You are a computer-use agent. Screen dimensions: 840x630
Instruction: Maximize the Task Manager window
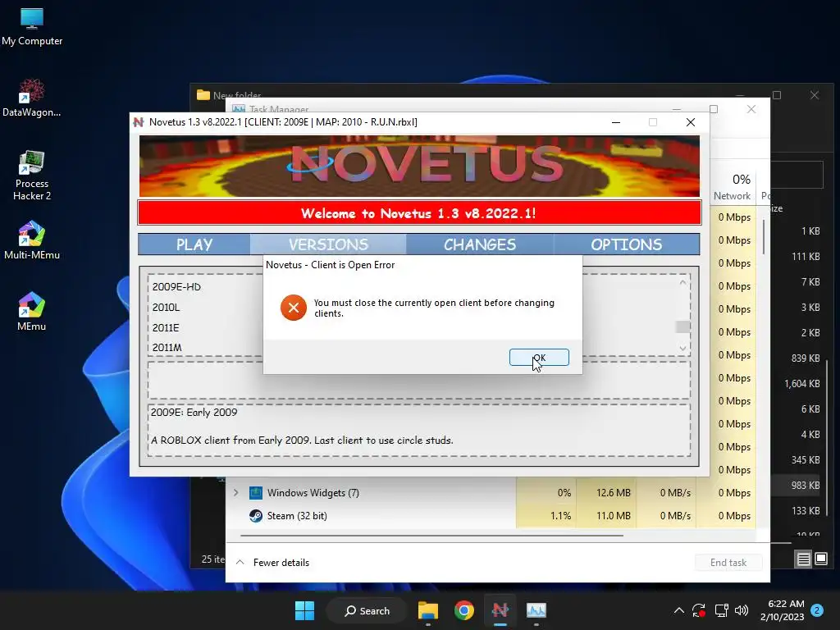(x=714, y=109)
